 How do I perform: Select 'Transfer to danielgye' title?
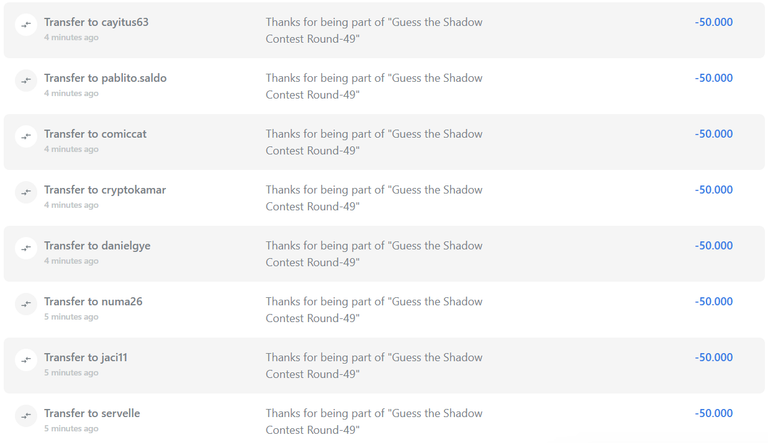[97, 246]
